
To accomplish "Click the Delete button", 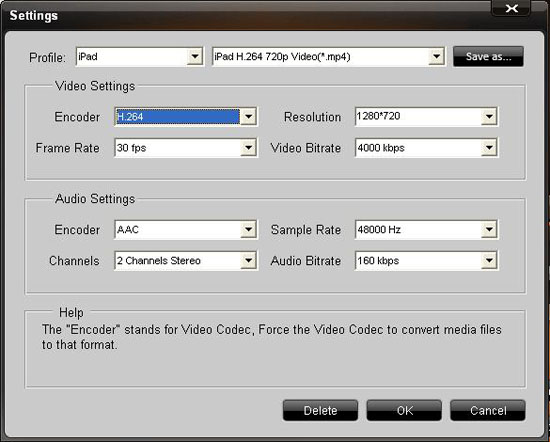I will pos(320,410).
